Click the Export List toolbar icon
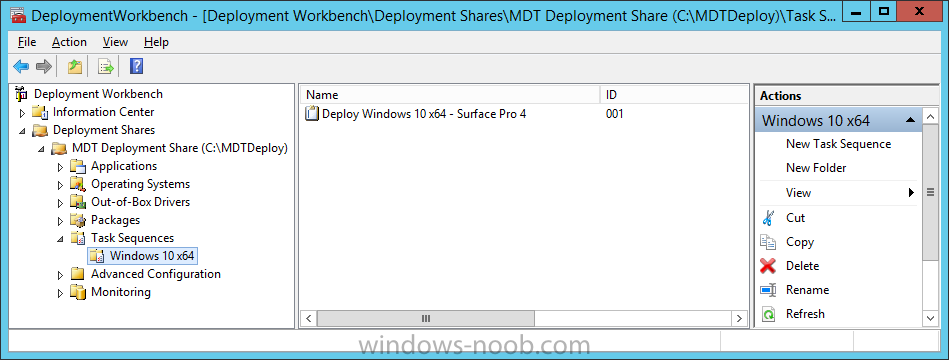The image size is (949, 360). pos(106,67)
